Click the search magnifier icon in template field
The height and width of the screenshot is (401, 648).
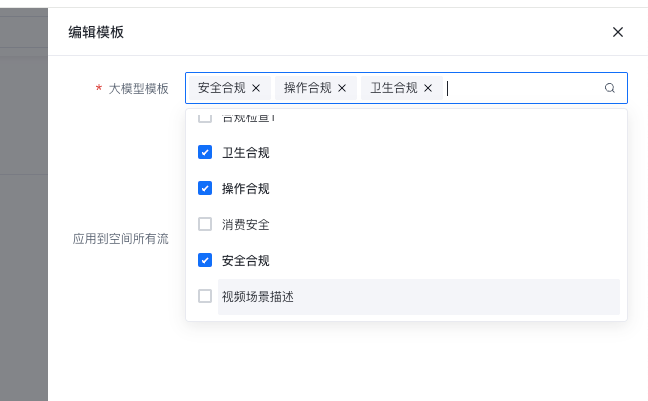pyautogui.click(x=610, y=88)
